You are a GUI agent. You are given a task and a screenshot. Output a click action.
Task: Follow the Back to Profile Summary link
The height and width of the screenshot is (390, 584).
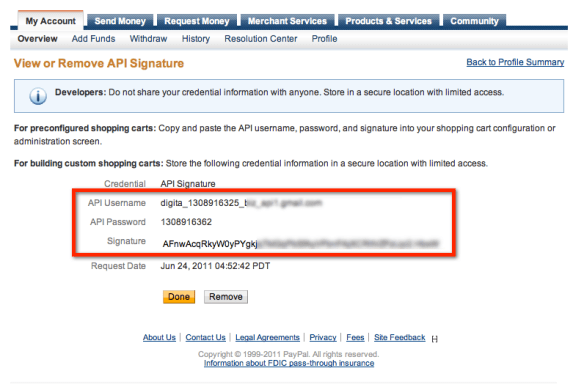click(515, 62)
